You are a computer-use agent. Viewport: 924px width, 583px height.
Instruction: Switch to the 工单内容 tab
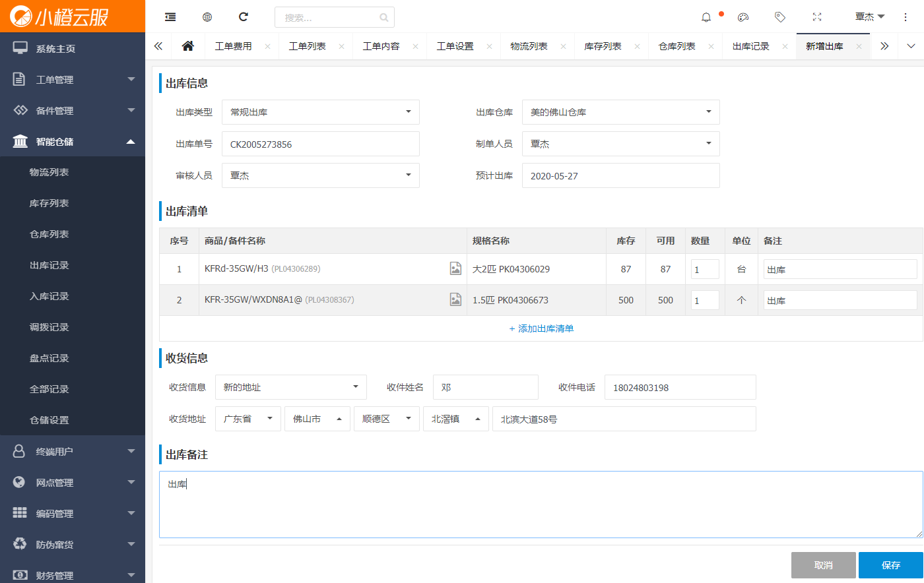pyautogui.click(x=381, y=46)
